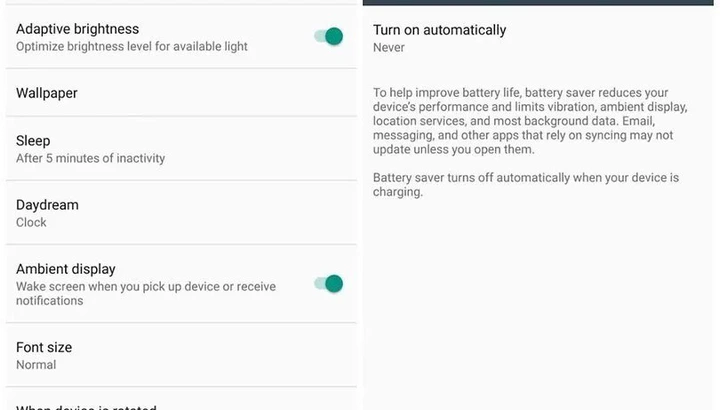Image resolution: width=720 pixels, height=410 pixels.
Task: Open the Sleep timeout option
Action: click(x=181, y=149)
